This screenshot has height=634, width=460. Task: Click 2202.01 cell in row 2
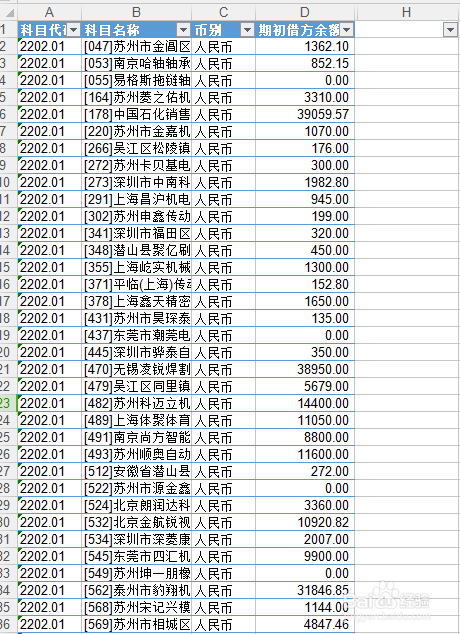tap(49, 46)
